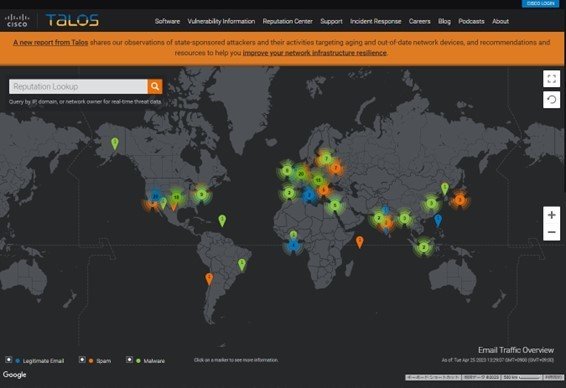566x388 pixels.
Task: Toggle fullscreen map view icon
Action: coord(551,79)
